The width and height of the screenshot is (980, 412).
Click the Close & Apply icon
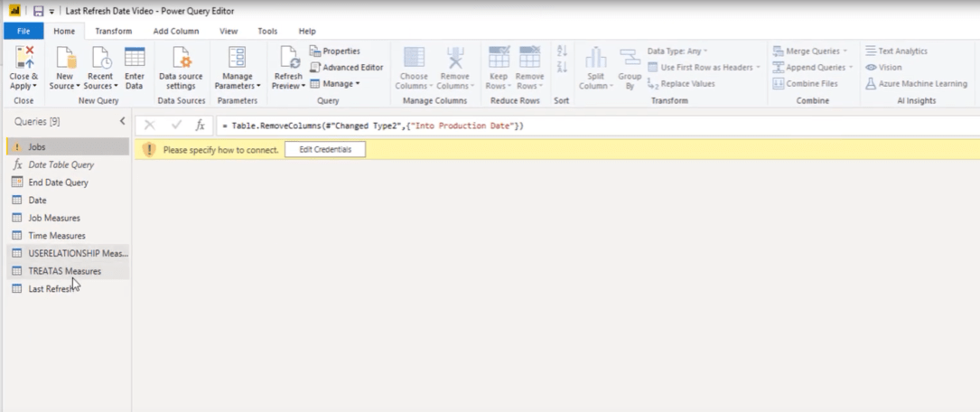[24, 58]
